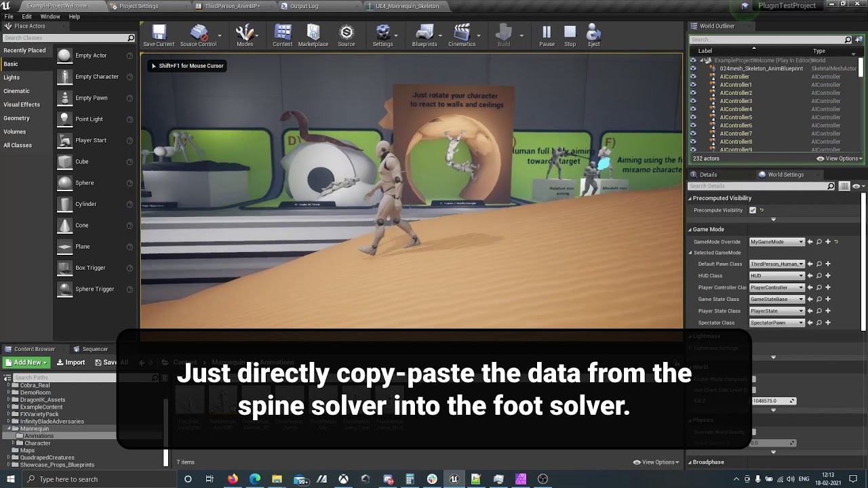
Task: Select the Empty Actor icon in Place Actors
Action: [64, 56]
